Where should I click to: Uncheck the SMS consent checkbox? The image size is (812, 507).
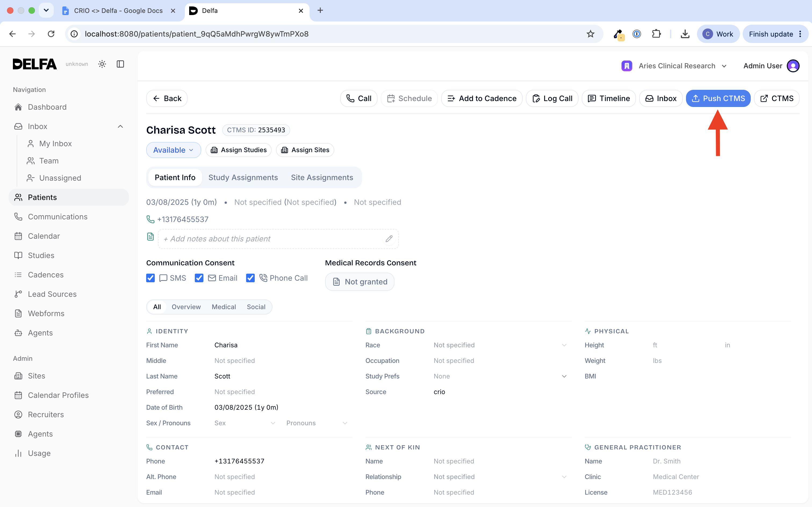coord(150,278)
